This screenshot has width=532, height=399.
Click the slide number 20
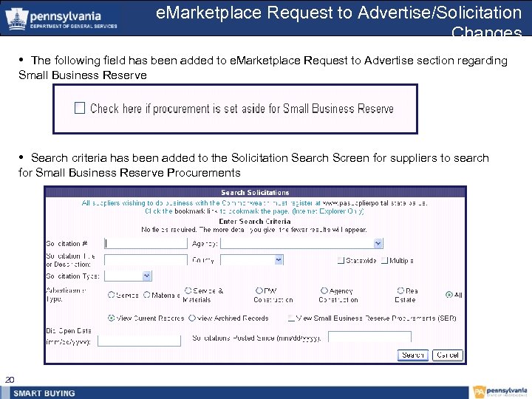point(10,380)
